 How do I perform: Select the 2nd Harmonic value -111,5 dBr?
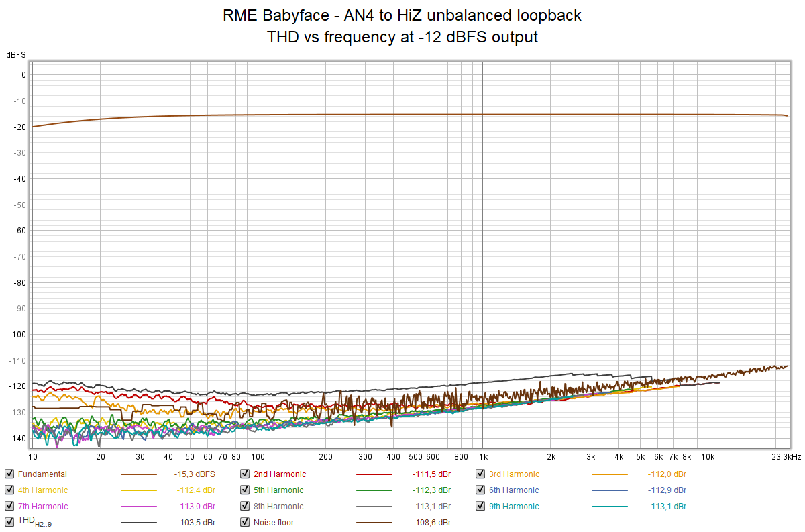tap(431, 474)
